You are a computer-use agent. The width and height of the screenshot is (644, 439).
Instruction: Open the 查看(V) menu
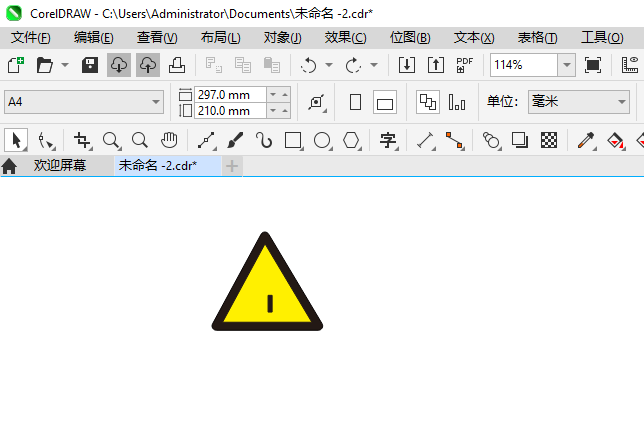157,38
